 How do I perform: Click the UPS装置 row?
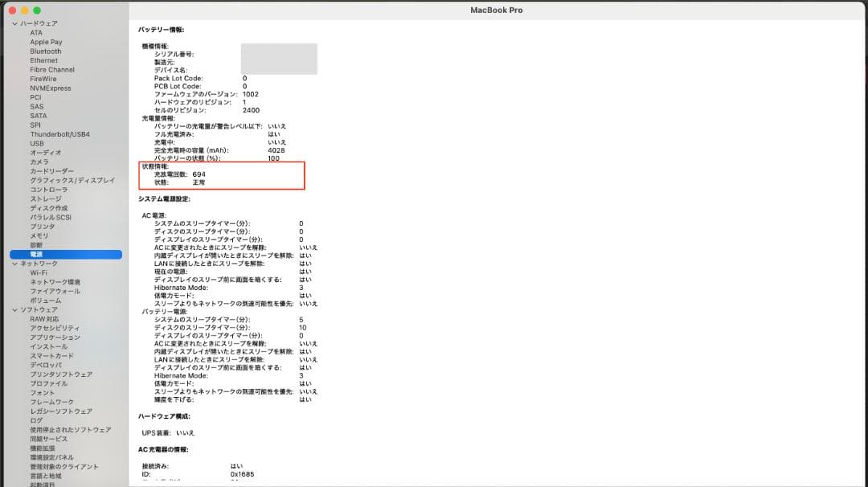[x=168, y=433]
